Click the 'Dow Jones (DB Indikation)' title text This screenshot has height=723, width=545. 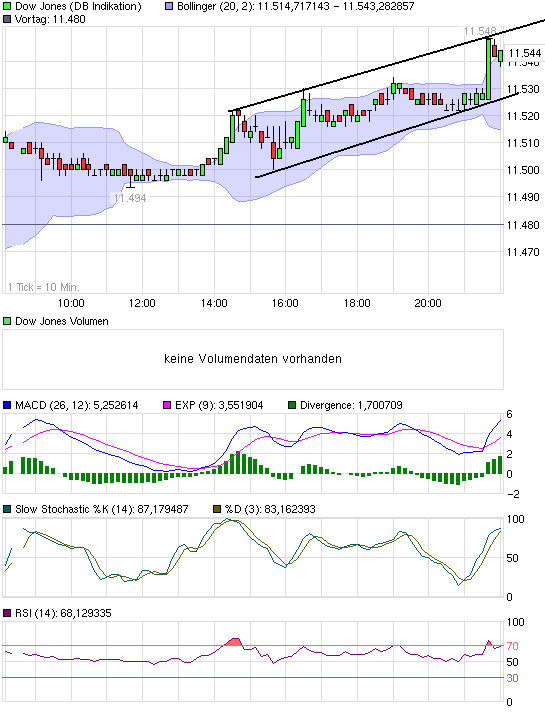78,6
